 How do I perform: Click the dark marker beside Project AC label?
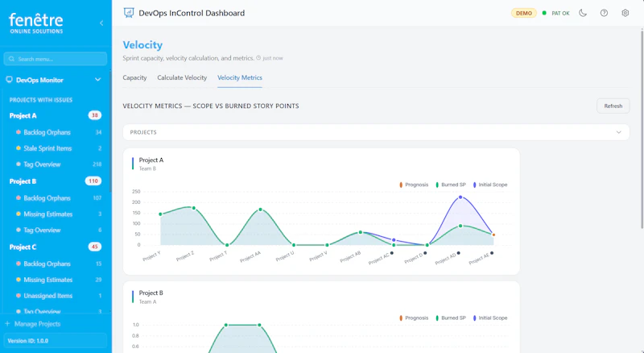click(x=392, y=253)
